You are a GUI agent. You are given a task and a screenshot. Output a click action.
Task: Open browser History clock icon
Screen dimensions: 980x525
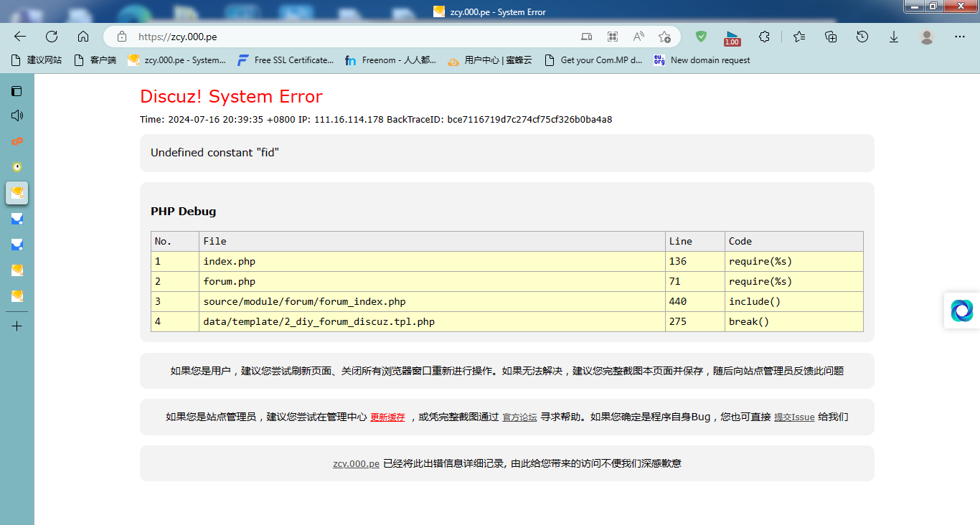(x=862, y=37)
